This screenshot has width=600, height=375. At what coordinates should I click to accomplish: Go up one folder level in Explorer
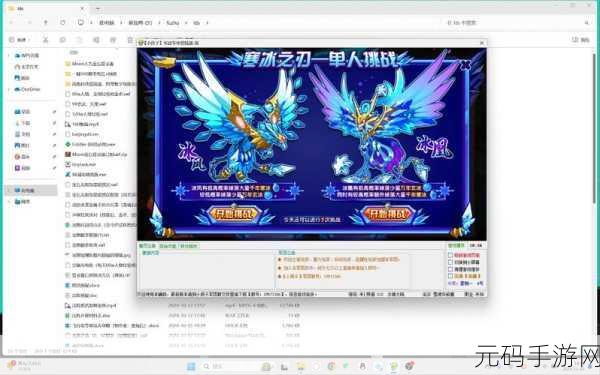pos(46,23)
